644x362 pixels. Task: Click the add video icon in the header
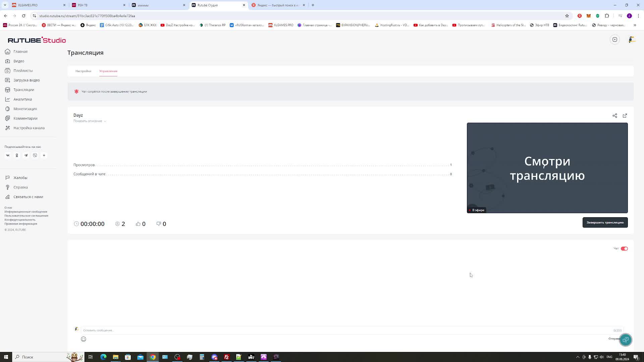pyautogui.click(x=614, y=40)
